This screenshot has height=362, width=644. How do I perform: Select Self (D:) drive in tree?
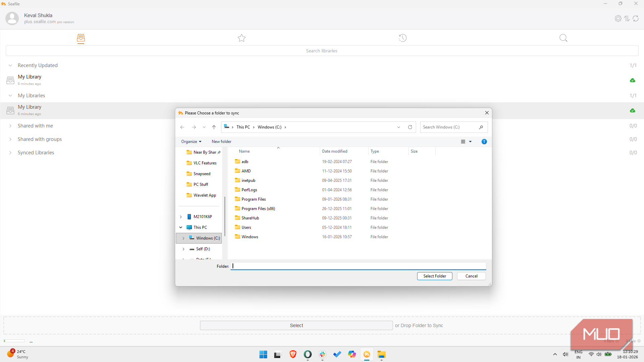(x=203, y=249)
